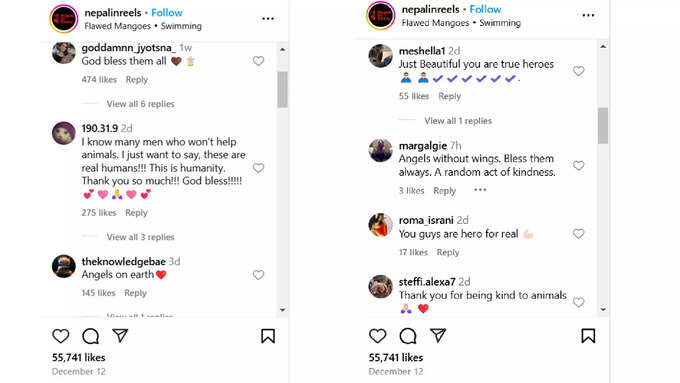
Task: Open the 55,741 likes list on right post
Action: pos(396,358)
